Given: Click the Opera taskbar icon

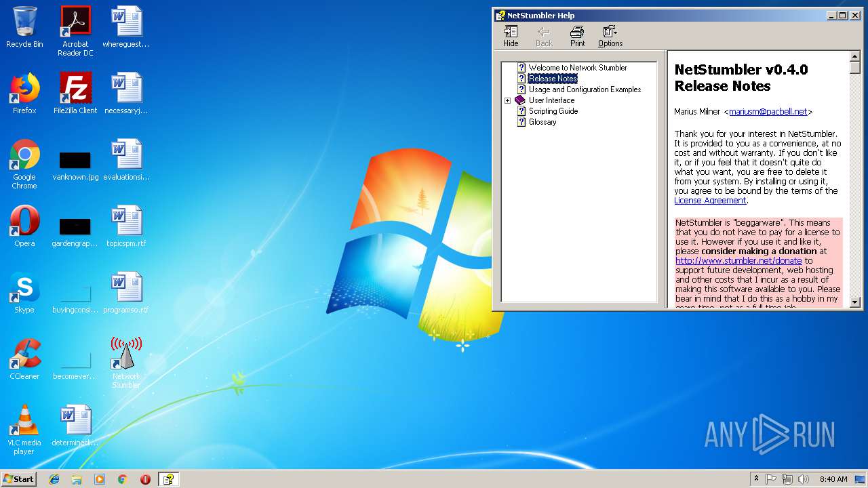Looking at the screenshot, I should (145, 479).
